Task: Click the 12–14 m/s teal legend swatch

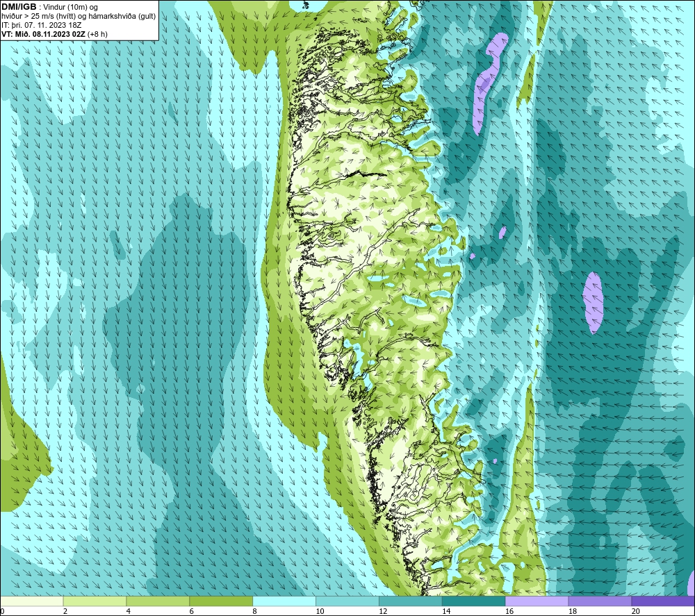Action: 411,601
